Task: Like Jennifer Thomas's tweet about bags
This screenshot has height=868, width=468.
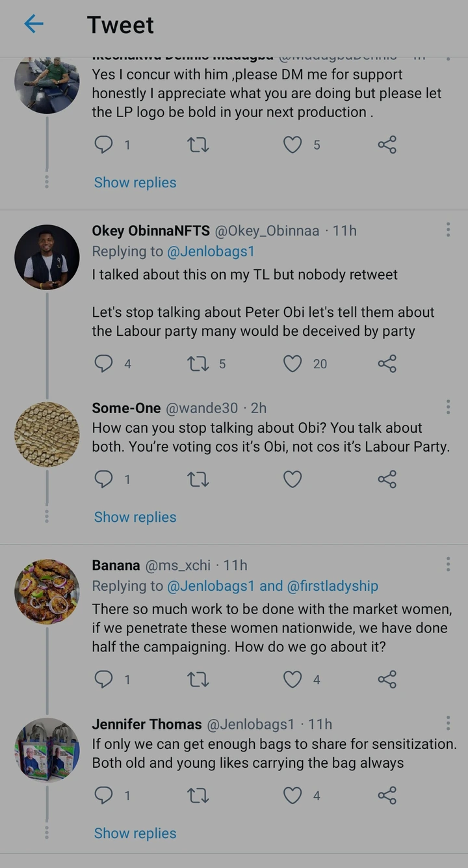Action: pos(292,796)
